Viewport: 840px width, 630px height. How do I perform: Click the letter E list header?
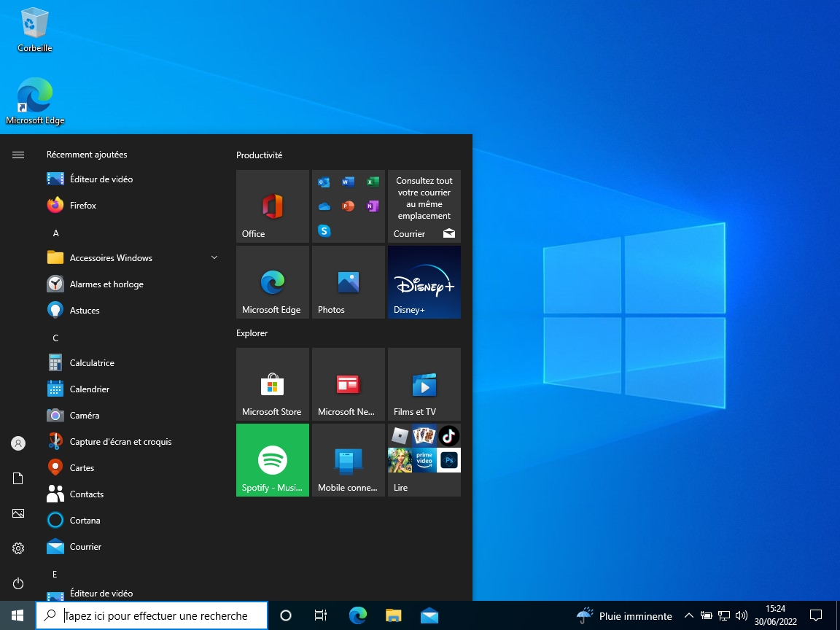tap(55, 575)
